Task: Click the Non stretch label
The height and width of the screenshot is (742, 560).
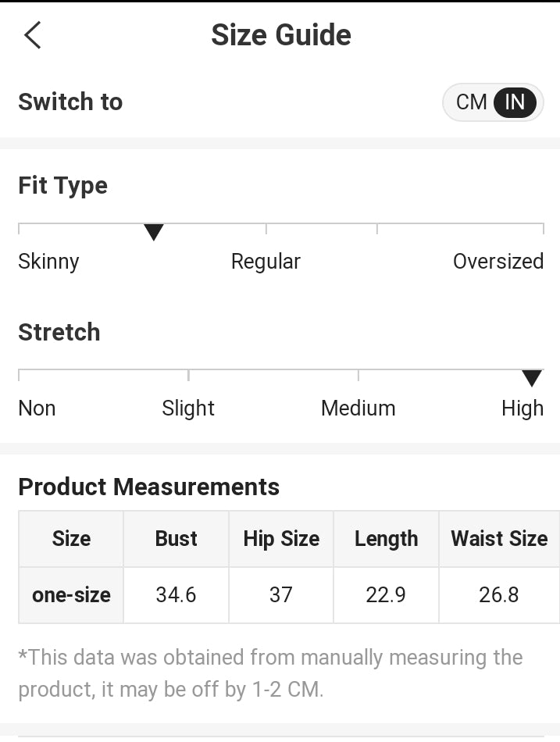Action: [x=37, y=408]
